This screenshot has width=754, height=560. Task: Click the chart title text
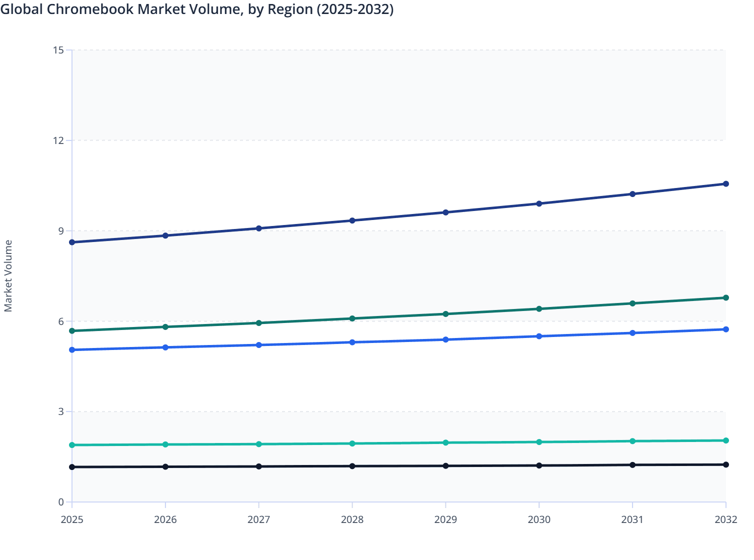tap(197, 9)
